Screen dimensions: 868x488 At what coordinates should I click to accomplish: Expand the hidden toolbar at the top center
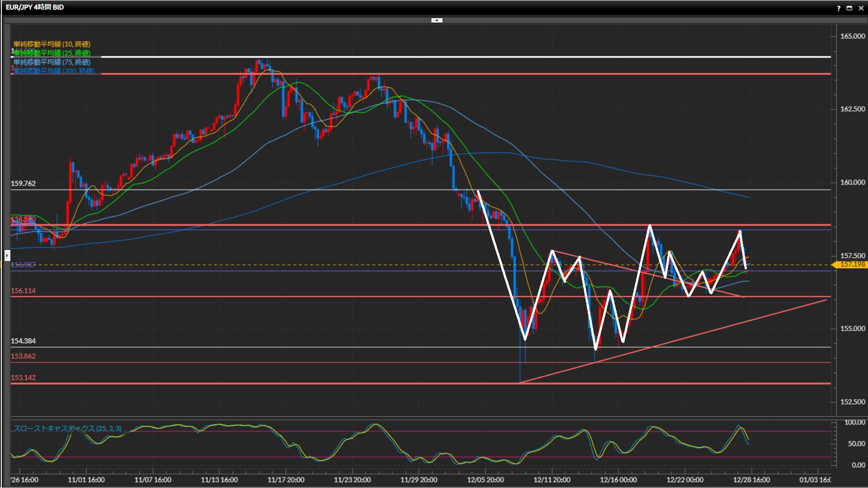click(x=437, y=20)
